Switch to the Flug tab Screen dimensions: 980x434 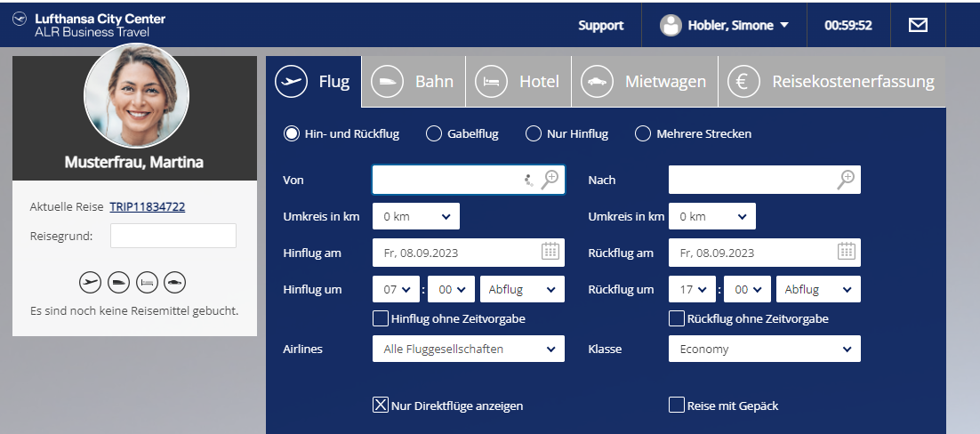[314, 82]
